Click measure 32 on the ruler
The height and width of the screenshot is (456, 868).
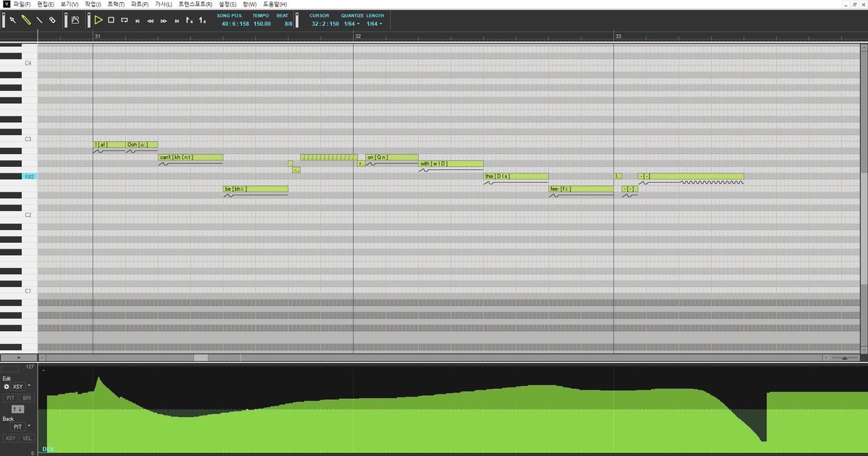click(357, 35)
